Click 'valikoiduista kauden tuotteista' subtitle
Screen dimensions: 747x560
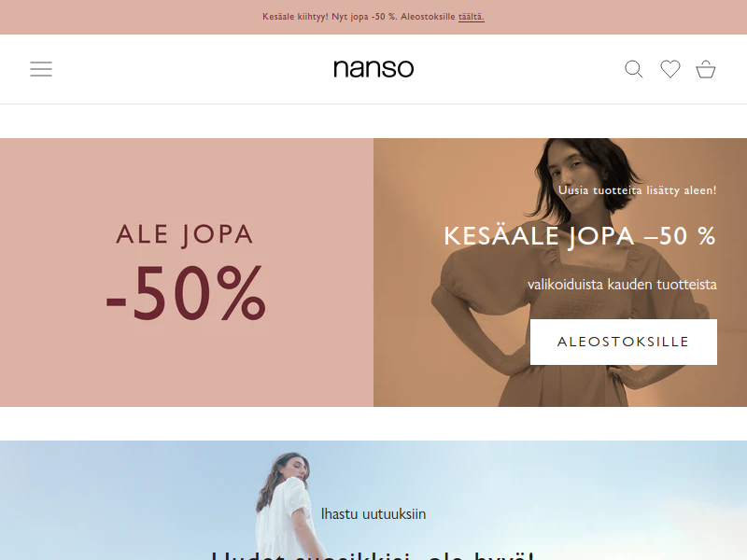[x=622, y=285]
